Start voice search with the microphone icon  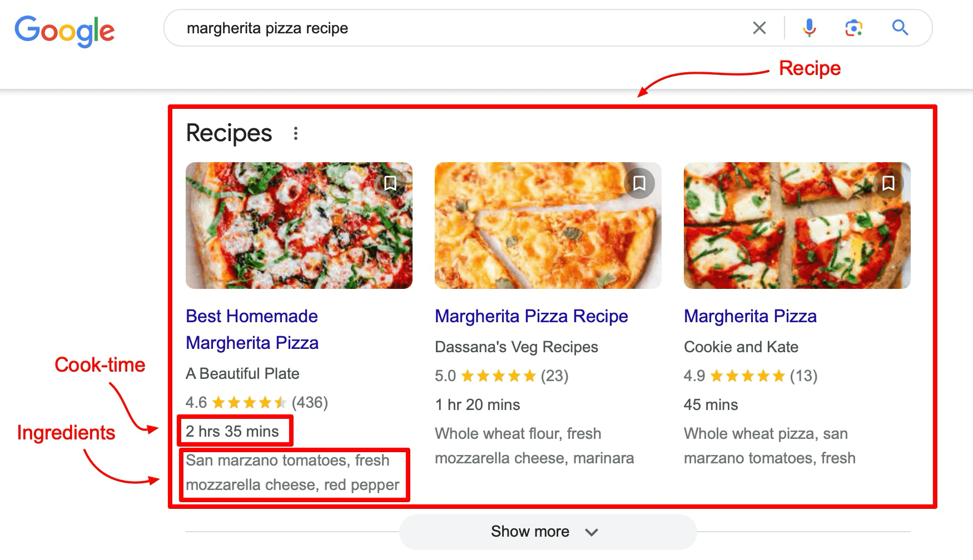click(810, 28)
